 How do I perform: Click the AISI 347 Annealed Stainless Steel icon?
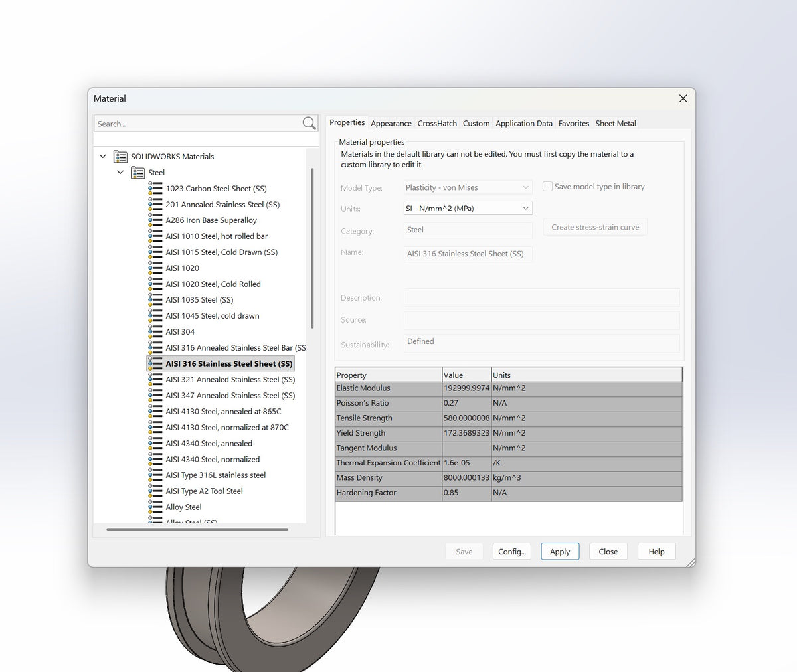155,396
